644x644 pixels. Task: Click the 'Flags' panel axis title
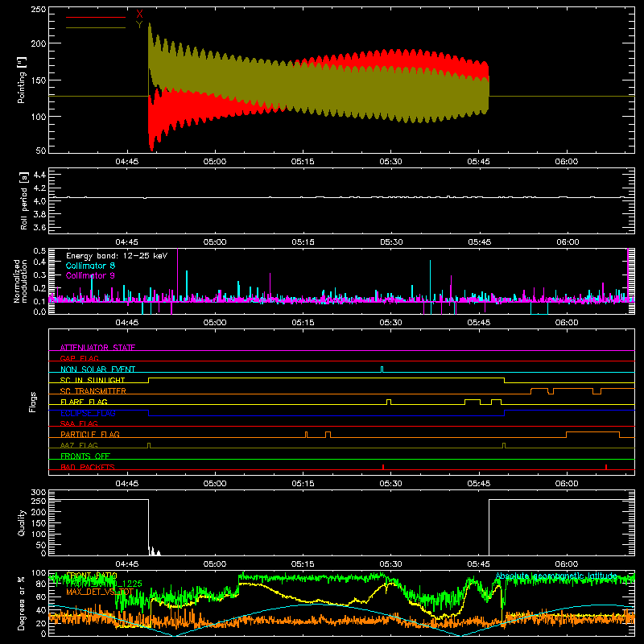pos(32,402)
